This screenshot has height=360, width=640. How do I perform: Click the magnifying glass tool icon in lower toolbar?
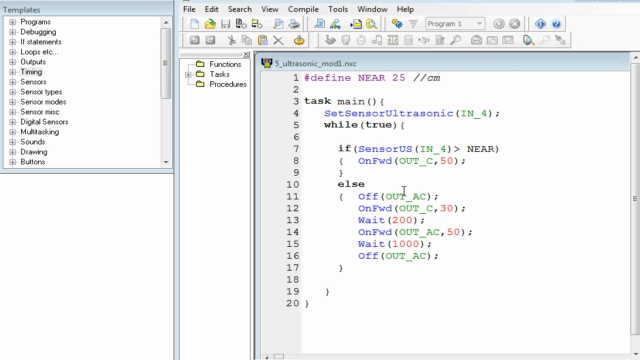coord(456,40)
